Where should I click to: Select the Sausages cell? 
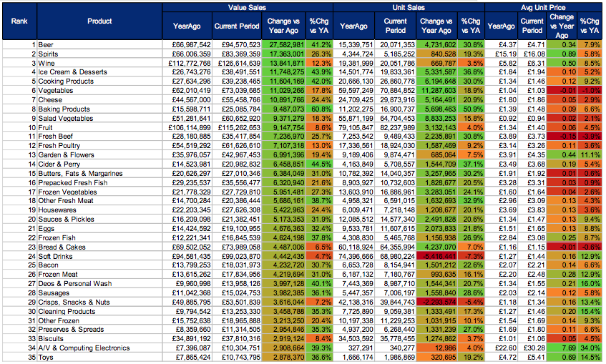(x=99, y=293)
